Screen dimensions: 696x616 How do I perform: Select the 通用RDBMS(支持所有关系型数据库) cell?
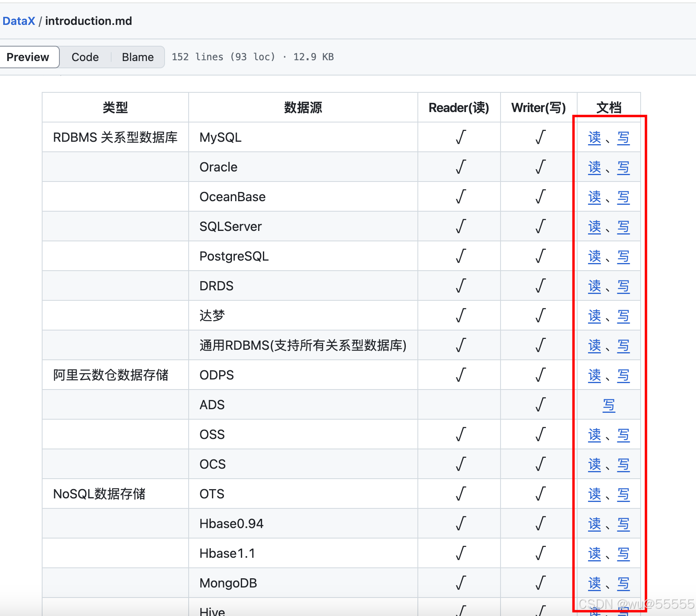(303, 345)
